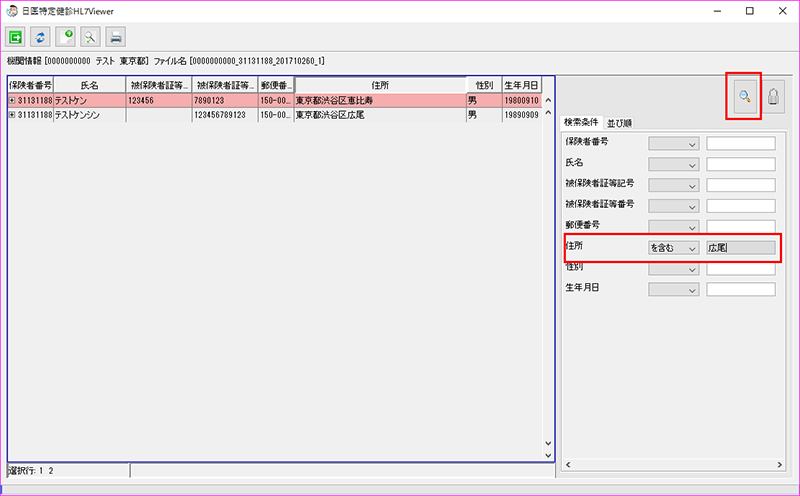Click the green exit arrow toolbar icon
800x496 pixels.
point(16,37)
